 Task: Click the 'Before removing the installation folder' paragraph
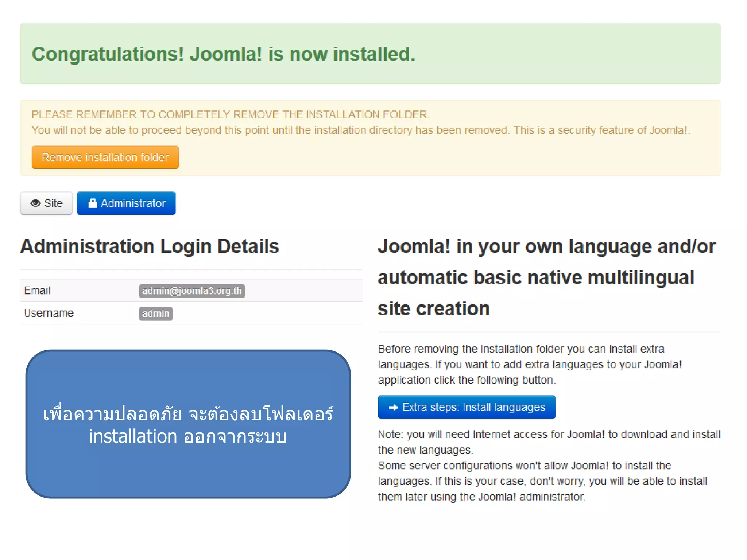click(530, 364)
